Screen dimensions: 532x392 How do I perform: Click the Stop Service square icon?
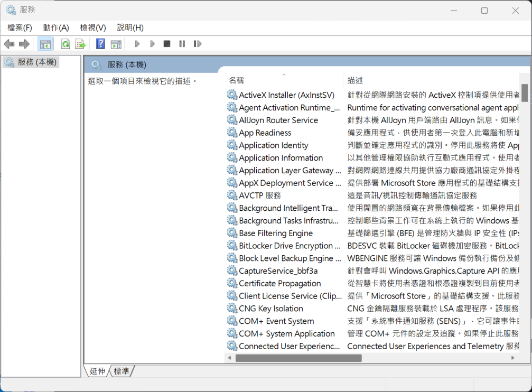click(166, 44)
